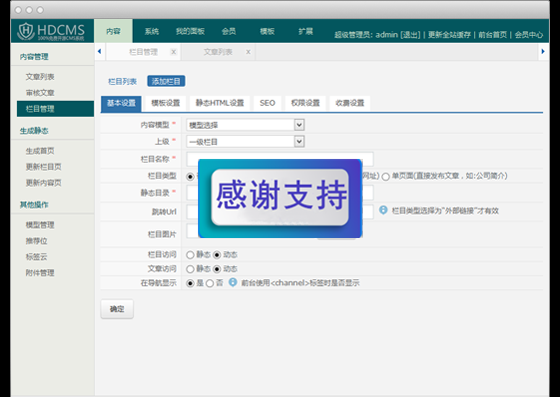Open 前台首页 link

tap(492, 35)
